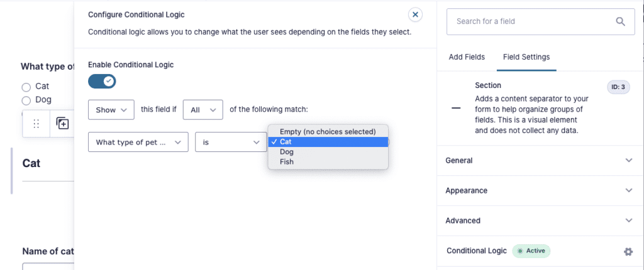This screenshot has height=270, width=644.
Task: Open the 'is' operator dropdown
Action: (231, 142)
